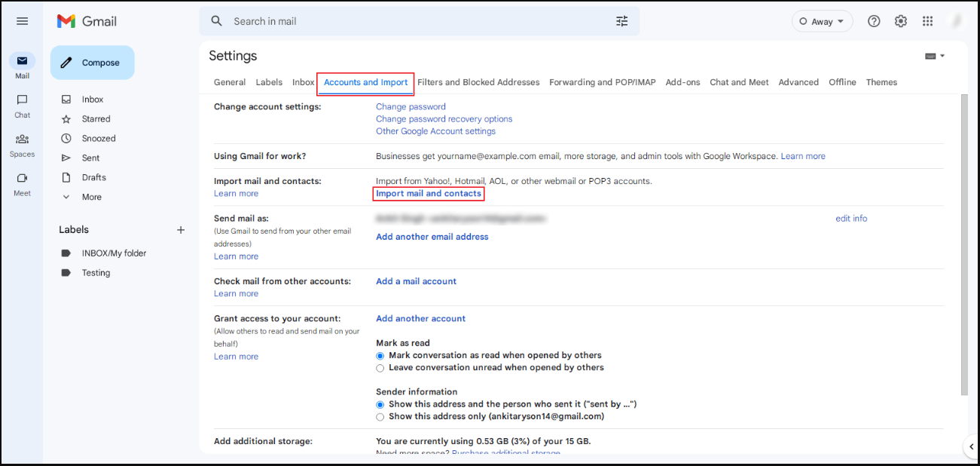Screen dimensions: 980x466
Task: Open the Themes tab
Action: (x=881, y=82)
